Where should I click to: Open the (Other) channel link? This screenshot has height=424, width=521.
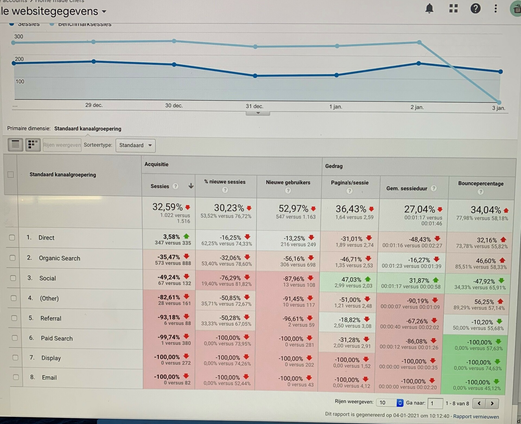coord(49,298)
